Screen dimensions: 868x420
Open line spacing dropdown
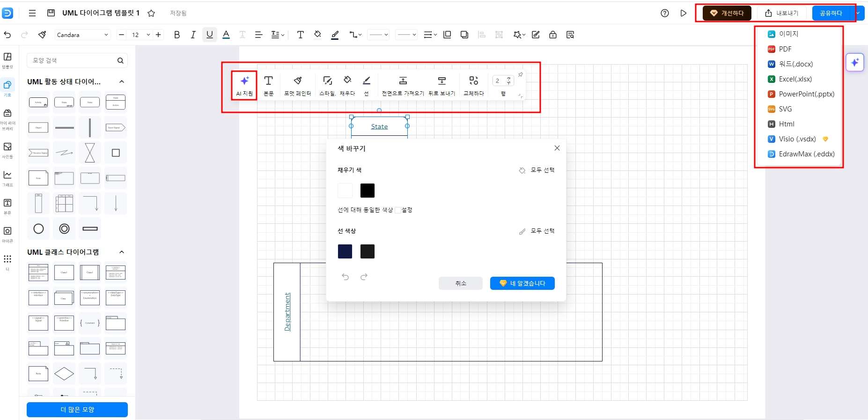[278, 35]
